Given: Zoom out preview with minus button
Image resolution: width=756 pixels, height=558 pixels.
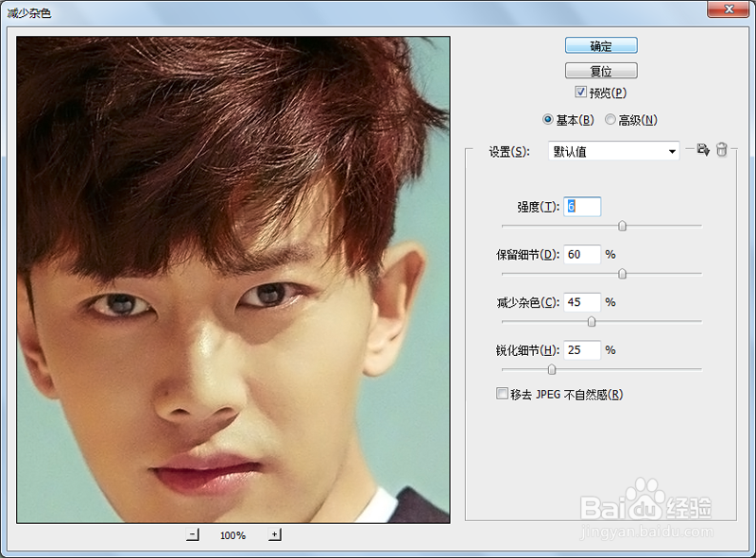Looking at the screenshot, I should tap(193, 534).
